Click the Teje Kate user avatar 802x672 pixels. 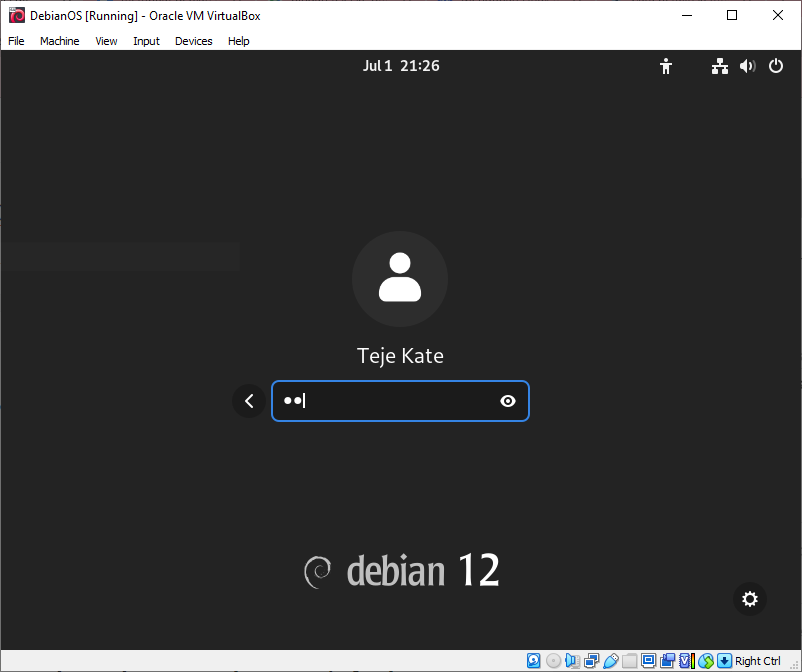point(400,279)
